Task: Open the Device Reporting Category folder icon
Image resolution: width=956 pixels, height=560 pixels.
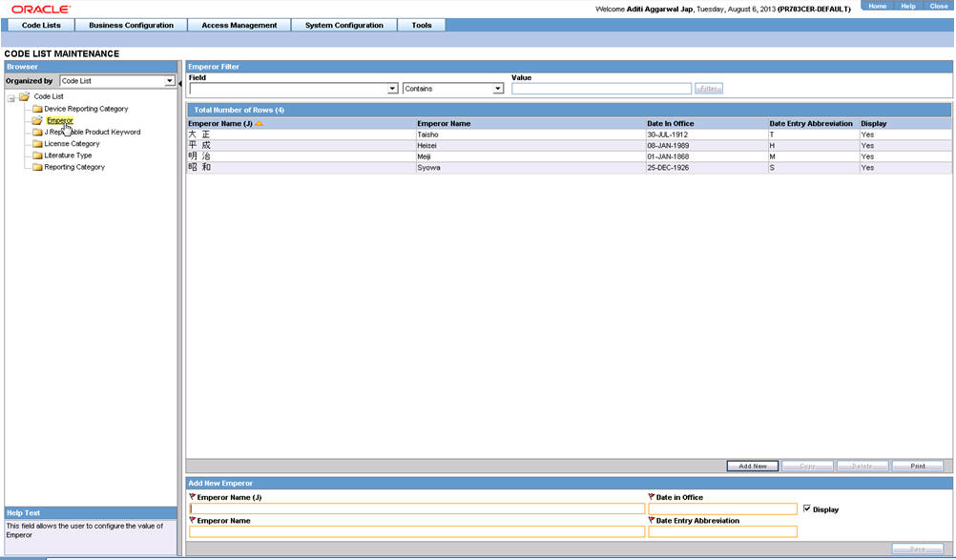Action: click(37, 109)
